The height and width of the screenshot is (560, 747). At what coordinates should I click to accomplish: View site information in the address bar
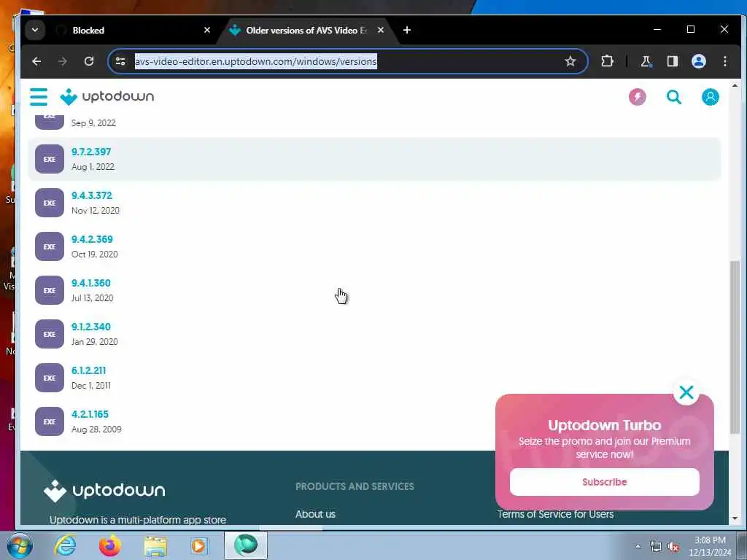point(120,61)
